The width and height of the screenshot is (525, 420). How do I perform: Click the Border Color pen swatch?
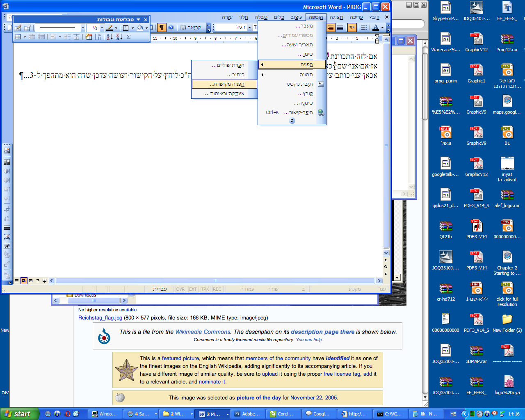tap(110, 28)
